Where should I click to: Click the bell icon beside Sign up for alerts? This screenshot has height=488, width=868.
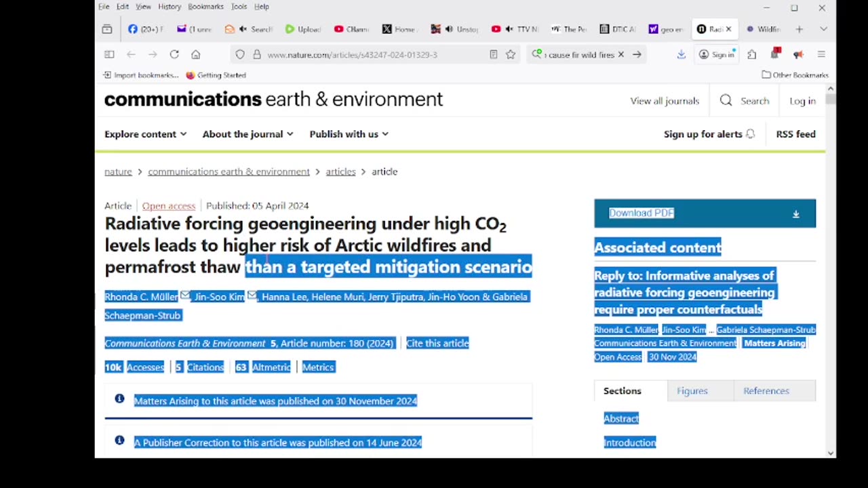click(x=750, y=134)
